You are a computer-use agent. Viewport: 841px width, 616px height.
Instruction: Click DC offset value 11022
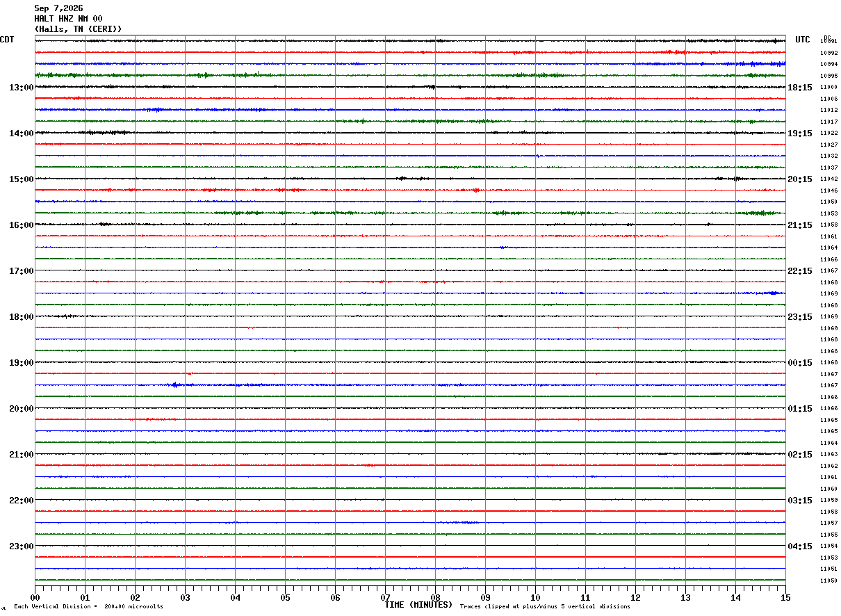[x=828, y=133]
